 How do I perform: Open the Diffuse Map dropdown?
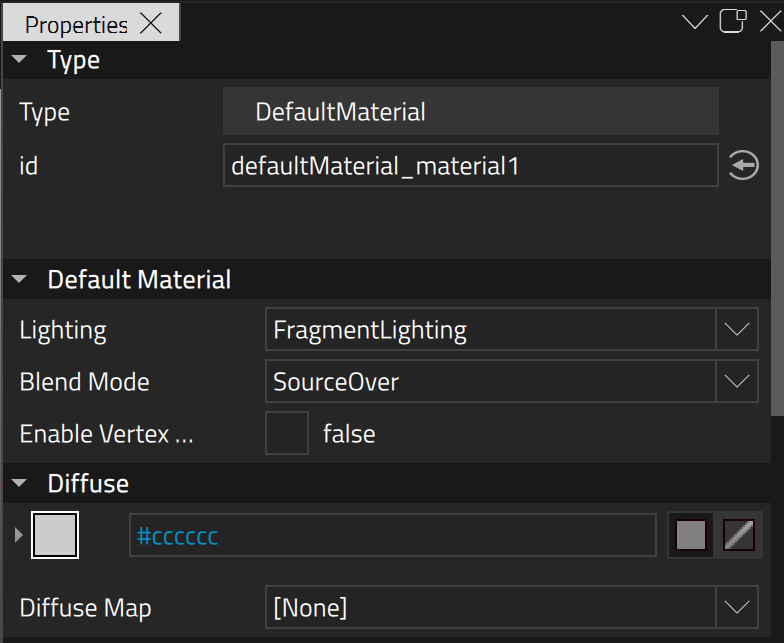(512, 607)
